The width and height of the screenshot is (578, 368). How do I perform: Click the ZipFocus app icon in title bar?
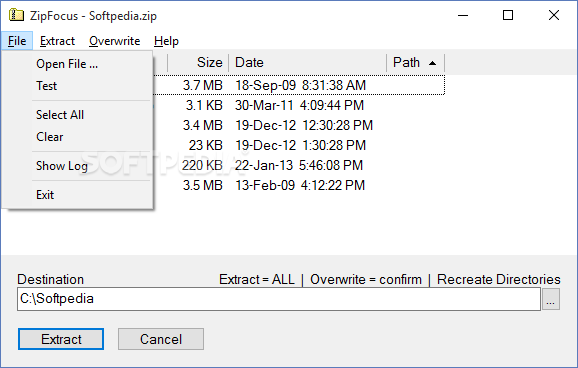tap(16, 15)
